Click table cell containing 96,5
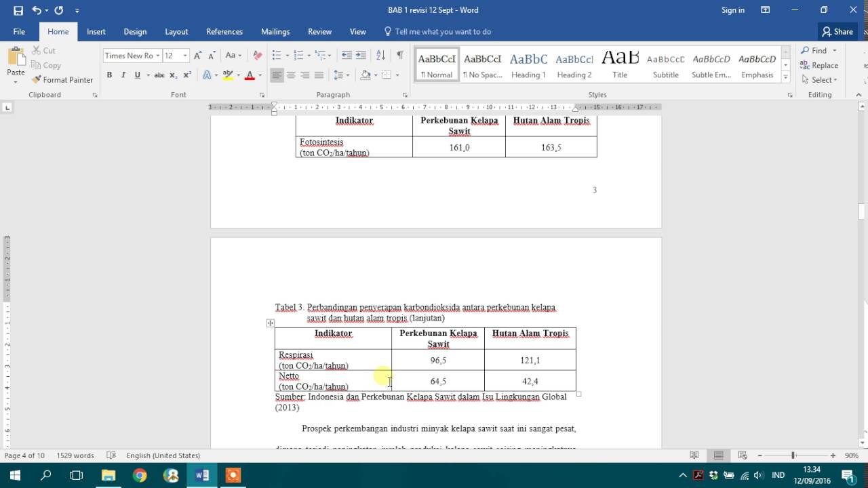The image size is (868, 488). [x=438, y=360]
